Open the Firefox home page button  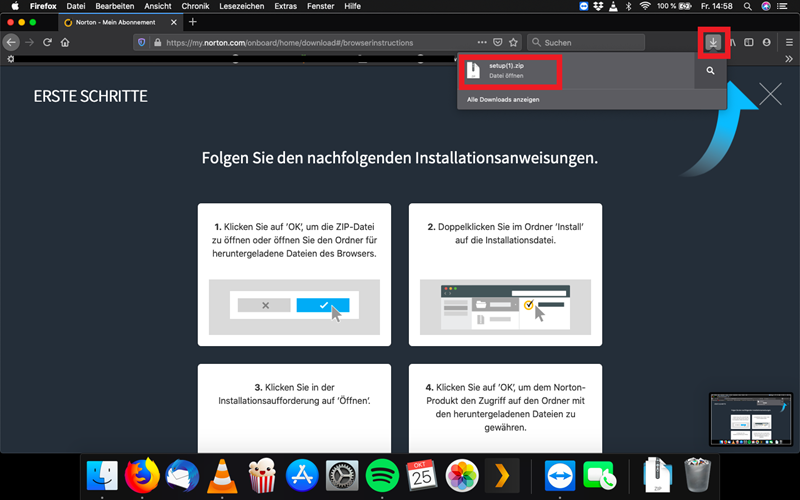(x=65, y=42)
